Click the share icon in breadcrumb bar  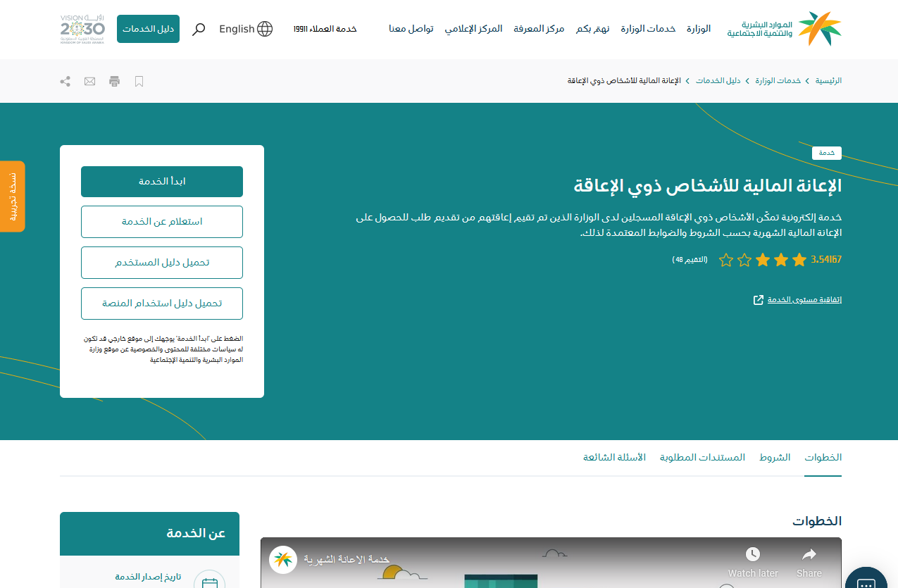click(66, 81)
